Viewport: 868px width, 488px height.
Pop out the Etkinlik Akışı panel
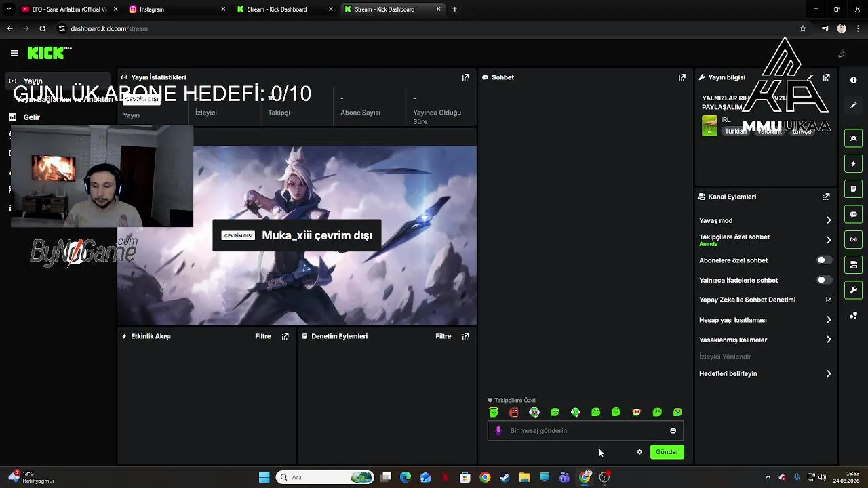tap(285, 336)
